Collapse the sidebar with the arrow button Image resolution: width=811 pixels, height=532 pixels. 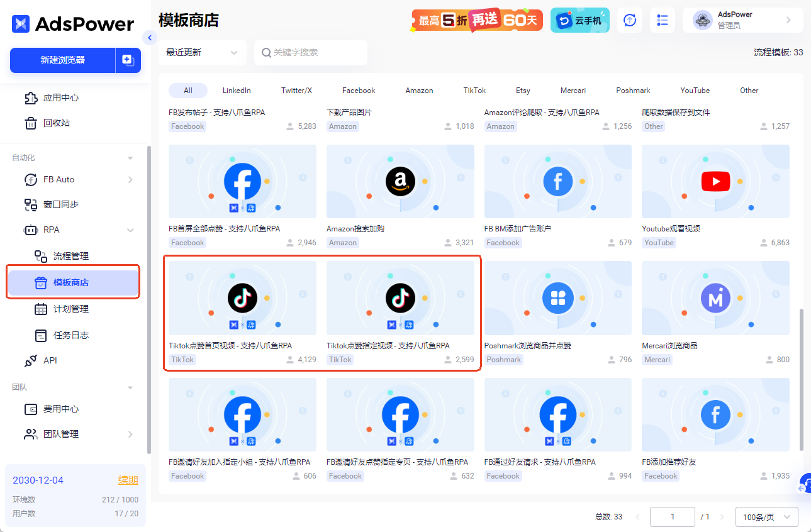pyautogui.click(x=149, y=38)
